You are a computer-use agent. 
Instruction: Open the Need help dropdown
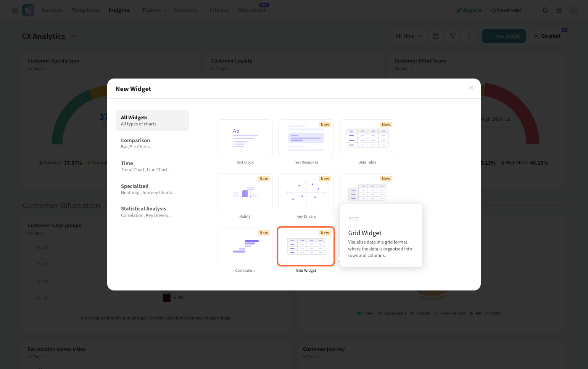tap(509, 10)
